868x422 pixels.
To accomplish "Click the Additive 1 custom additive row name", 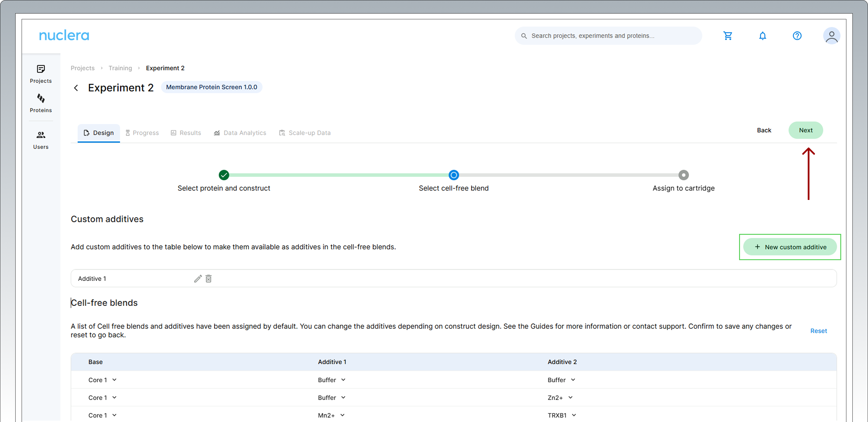I will coord(92,279).
